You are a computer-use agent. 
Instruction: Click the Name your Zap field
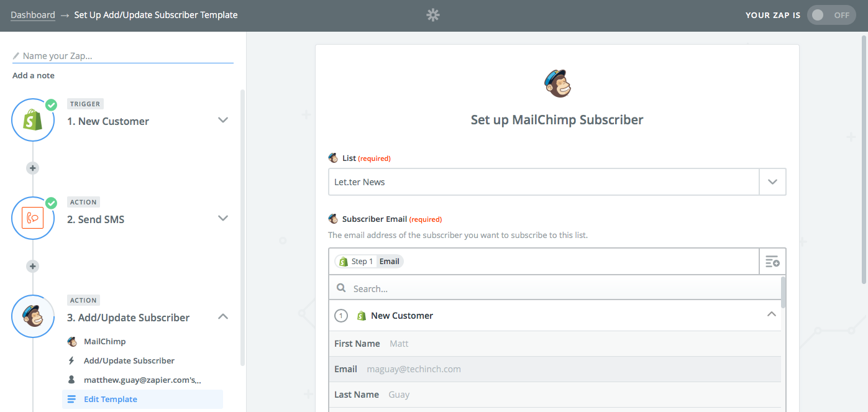[123, 56]
